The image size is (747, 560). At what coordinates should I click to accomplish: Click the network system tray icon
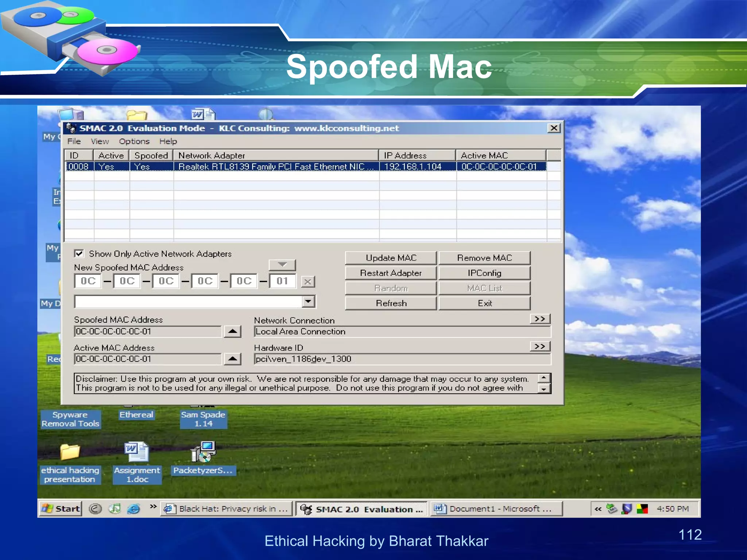612,509
